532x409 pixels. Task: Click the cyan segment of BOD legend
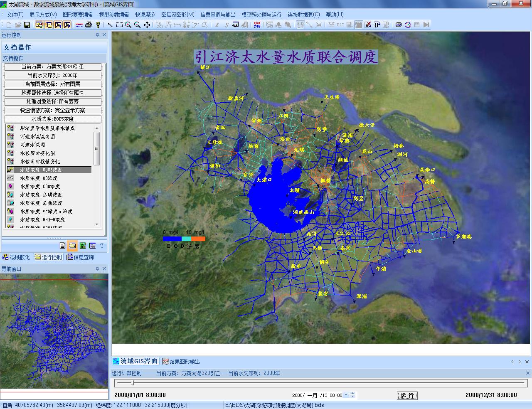186,239
